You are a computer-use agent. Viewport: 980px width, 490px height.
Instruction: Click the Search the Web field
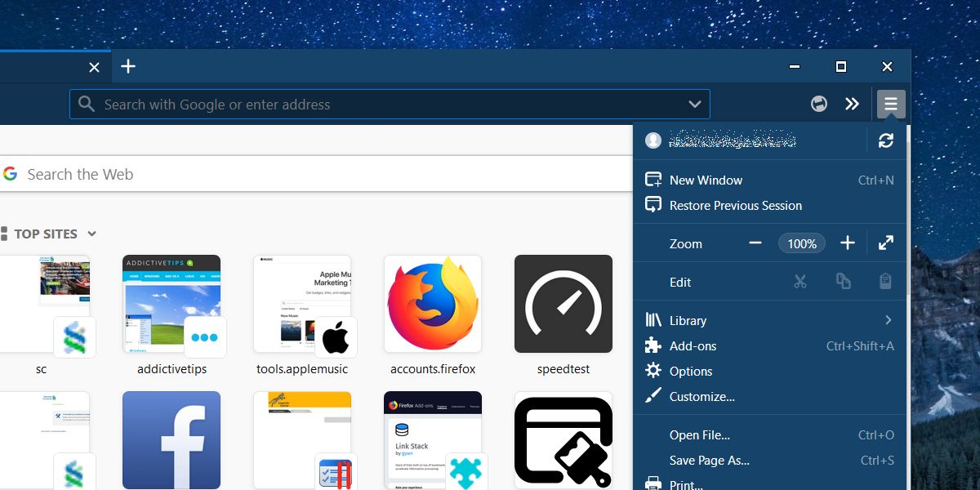point(316,174)
